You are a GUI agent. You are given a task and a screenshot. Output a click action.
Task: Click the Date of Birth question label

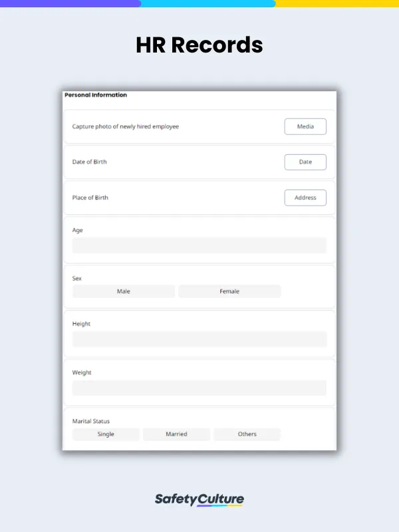(x=89, y=162)
